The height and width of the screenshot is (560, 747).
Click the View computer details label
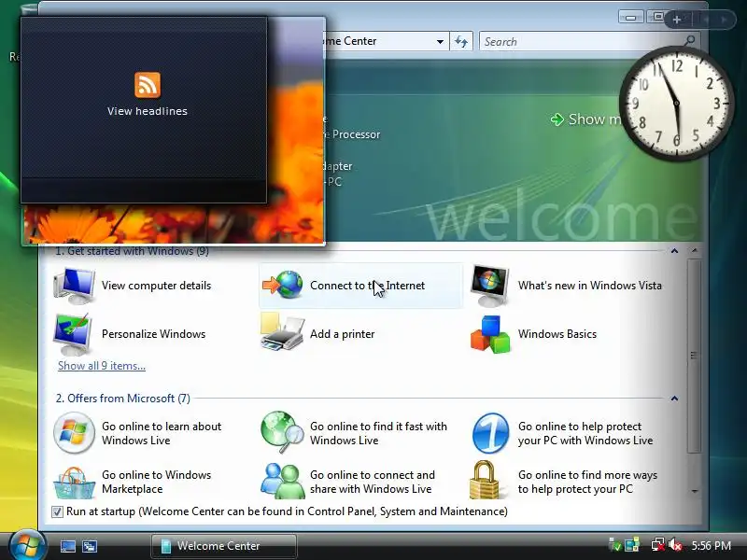156,286
